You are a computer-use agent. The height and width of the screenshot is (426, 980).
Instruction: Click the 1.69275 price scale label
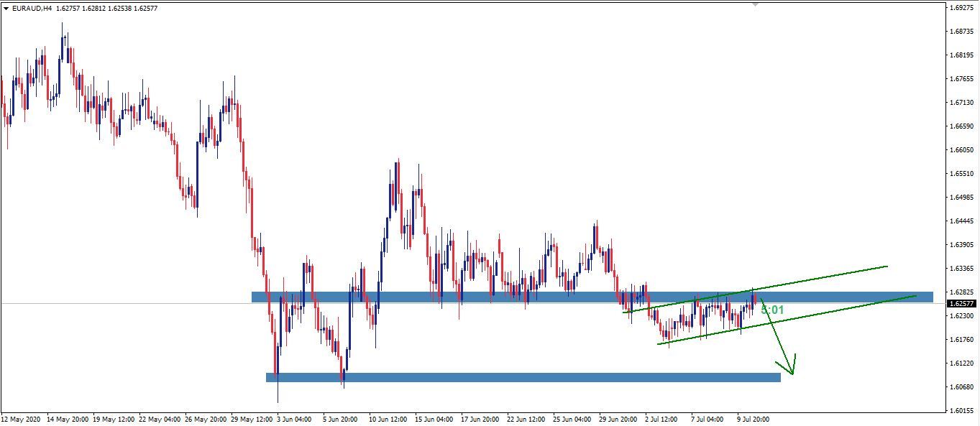coord(961,8)
